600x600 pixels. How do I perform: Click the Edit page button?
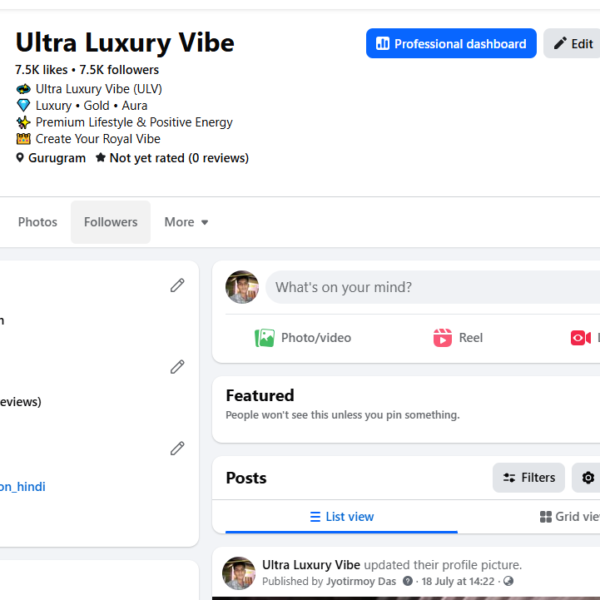tap(573, 43)
